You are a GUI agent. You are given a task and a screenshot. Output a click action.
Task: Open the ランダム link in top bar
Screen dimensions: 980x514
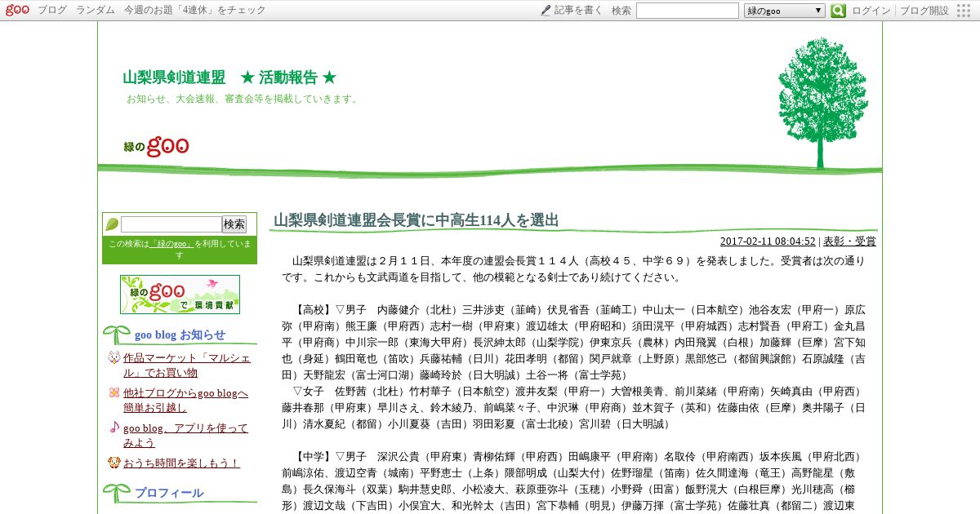click(x=96, y=11)
